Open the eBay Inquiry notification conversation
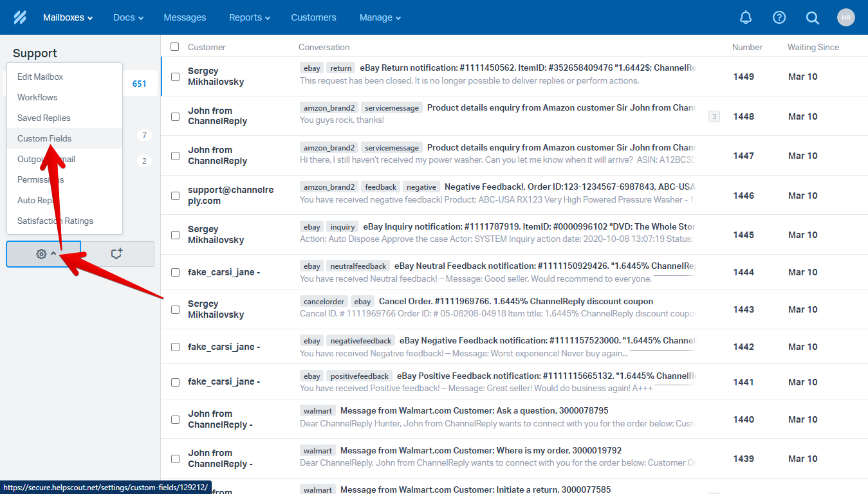 529,227
